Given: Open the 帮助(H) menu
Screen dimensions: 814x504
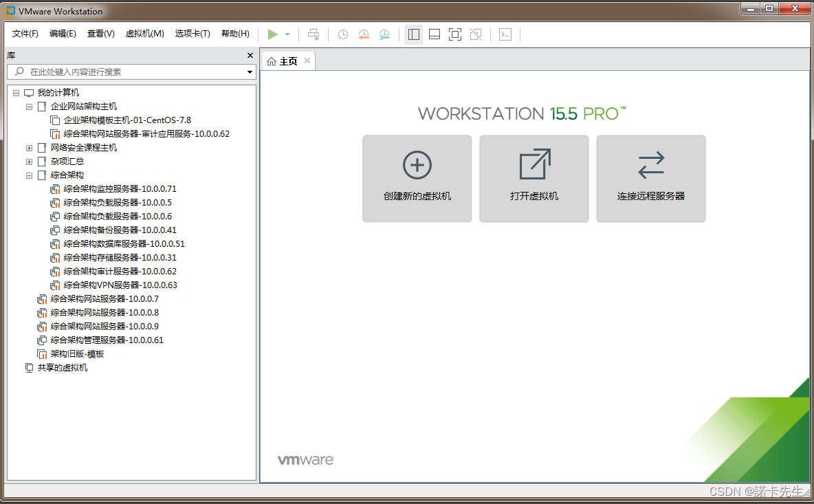Looking at the screenshot, I should pos(235,34).
